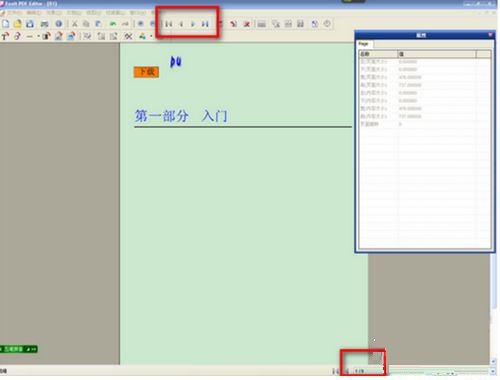Undo the last action with the green arrow
500x380 pixels.
click(x=113, y=24)
